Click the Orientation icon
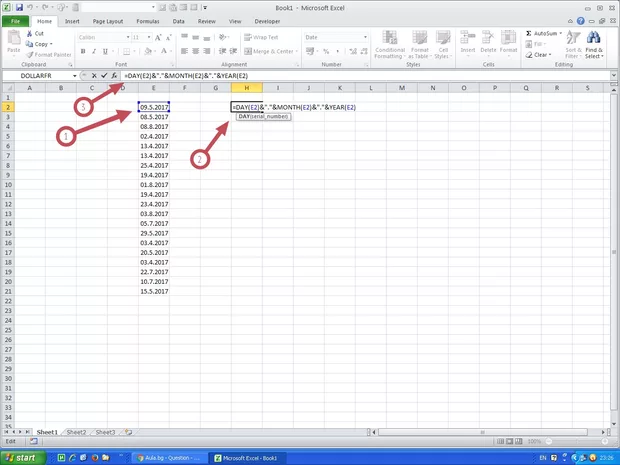Viewport: 620px width, 465px height. (x=223, y=37)
